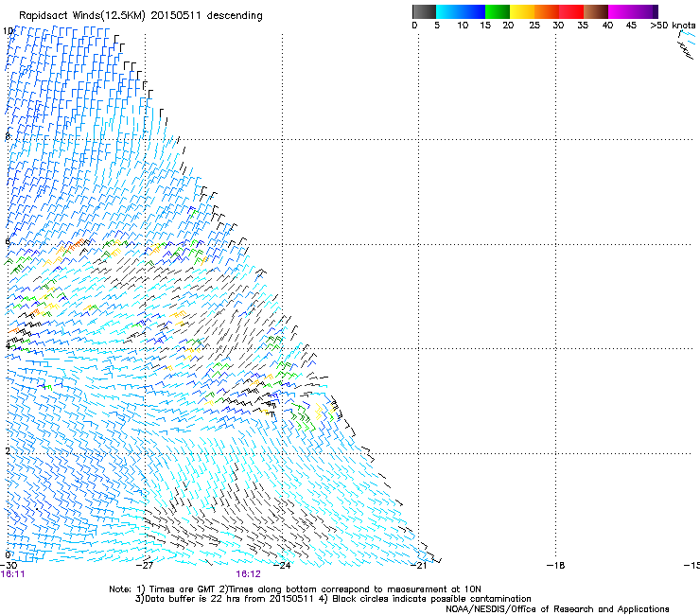Click the purple '16:12' time label
The width and height of the screenshot is (700, 615).
click(x=248, y=574)
